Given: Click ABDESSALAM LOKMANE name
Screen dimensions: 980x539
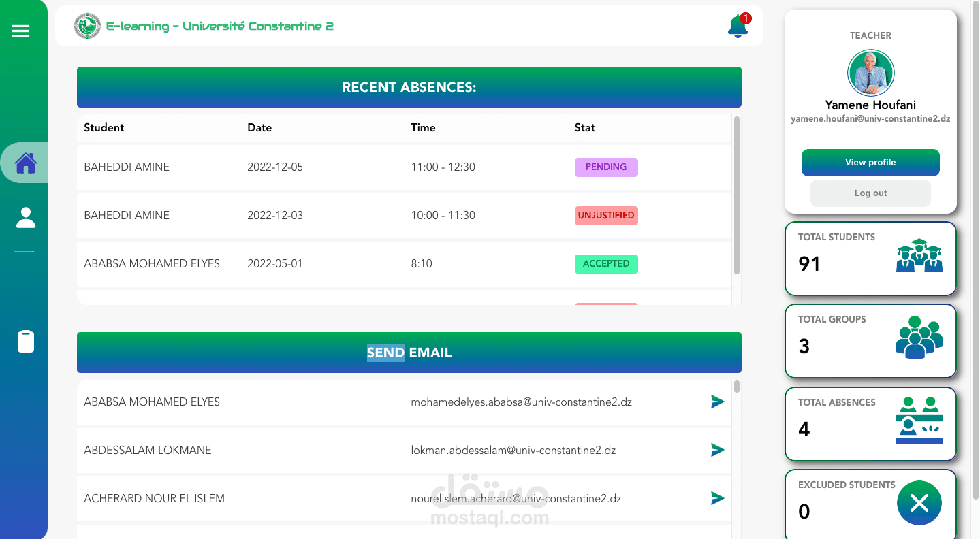Looking at the screenshot, I should coord(148,450).
